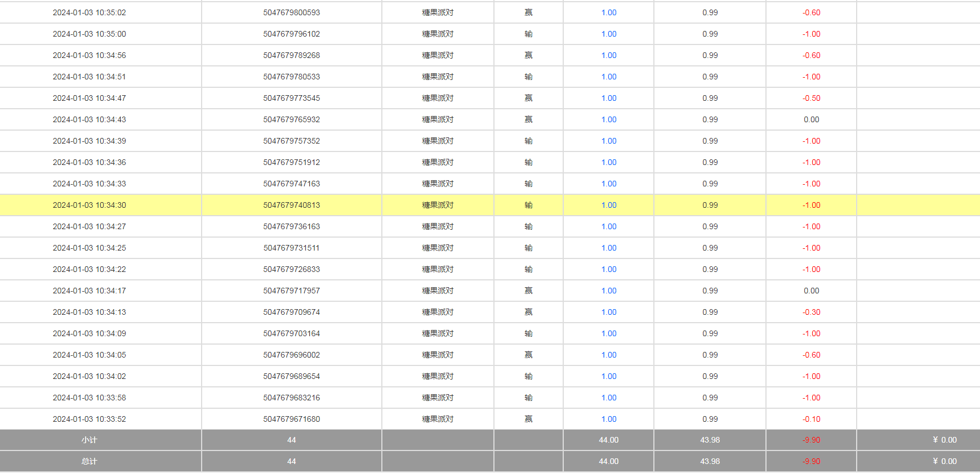The height and width of the screenshot is (473, 980).
Task: Click the 总计 grand total label
Action: coord(89,461)
